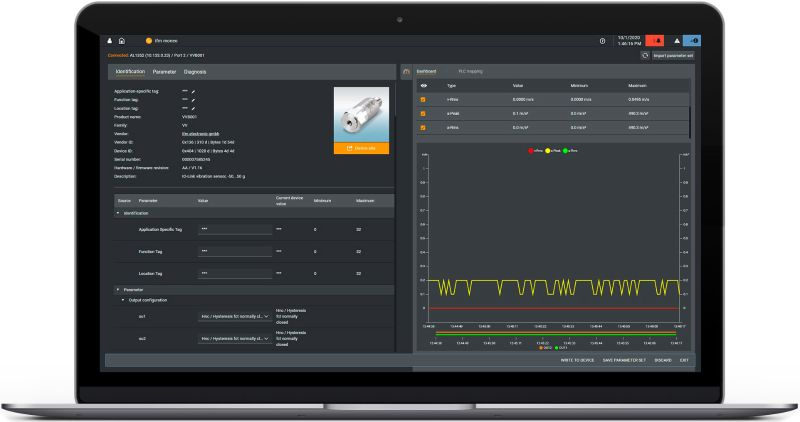Viewport: 800px width, 422px height.
Task: Click pencil icon next to Location tag
Action: click(x=194, y=108)
